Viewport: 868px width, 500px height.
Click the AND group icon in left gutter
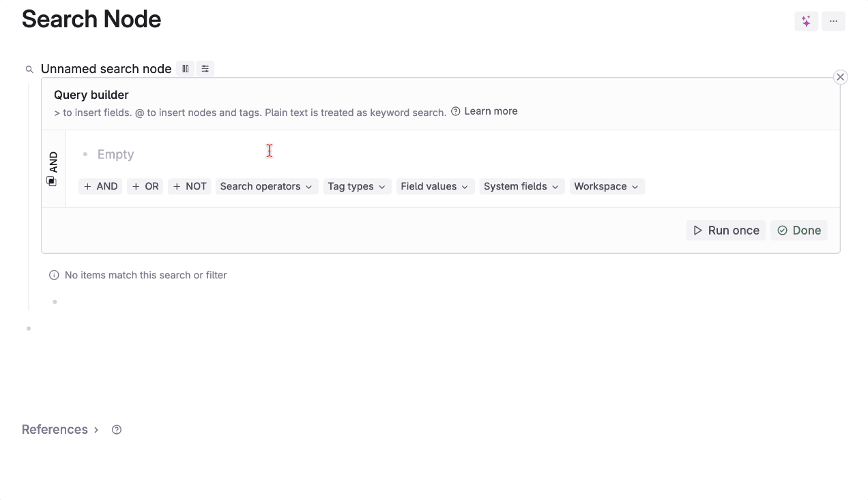point(51,181)
